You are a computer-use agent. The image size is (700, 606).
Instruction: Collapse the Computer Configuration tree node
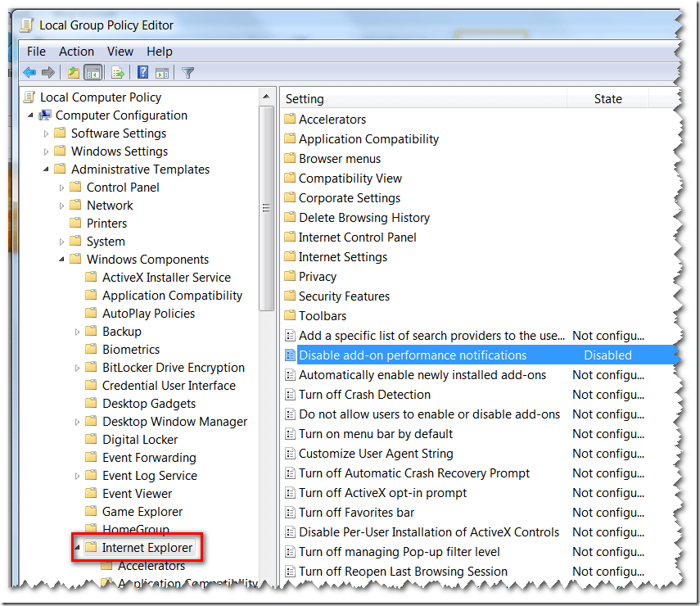coord(31,115)
